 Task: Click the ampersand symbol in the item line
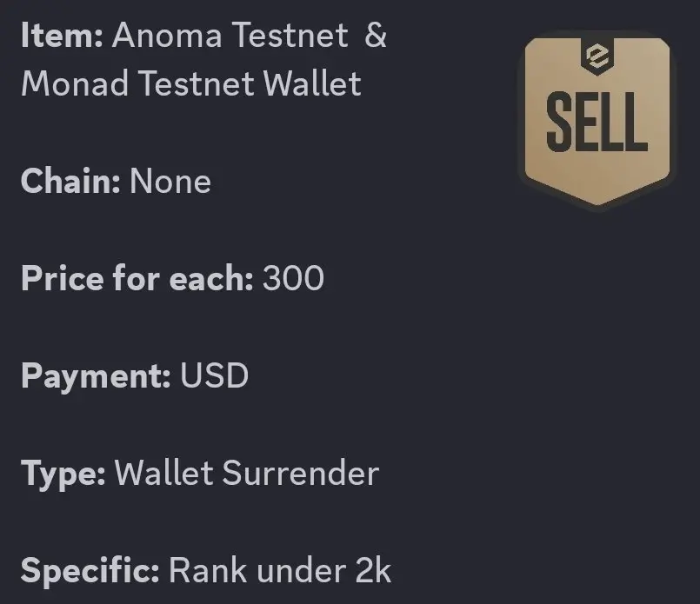click(376, 35)
